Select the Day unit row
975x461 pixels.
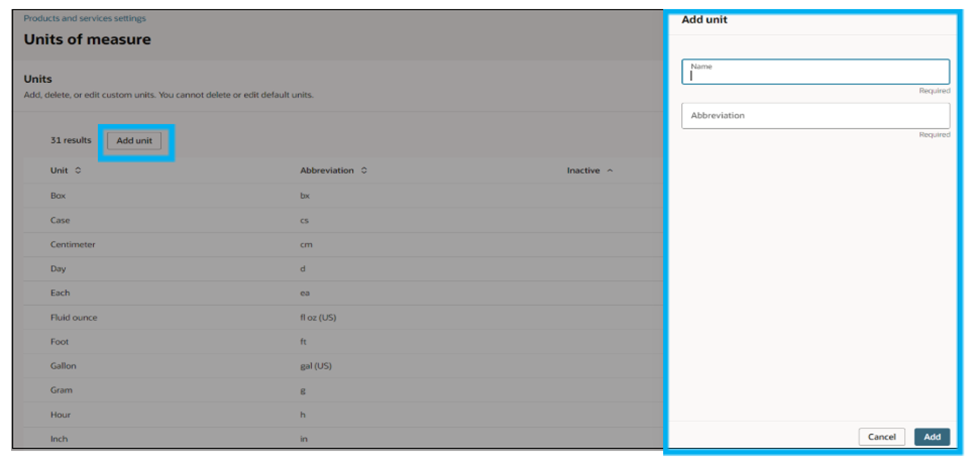tap(343, 269)
